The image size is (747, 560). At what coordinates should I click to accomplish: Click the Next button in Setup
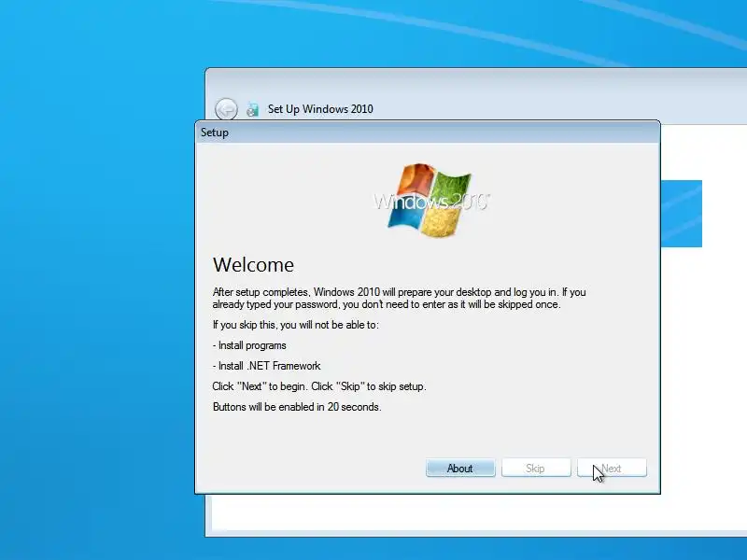click(x=612, y=469)
